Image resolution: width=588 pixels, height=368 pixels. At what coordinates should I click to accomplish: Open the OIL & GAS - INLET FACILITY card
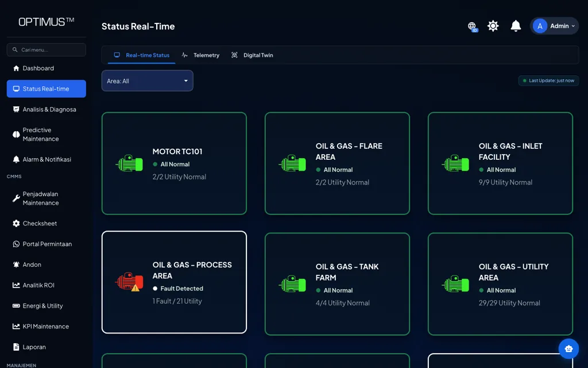pos(500,164)
